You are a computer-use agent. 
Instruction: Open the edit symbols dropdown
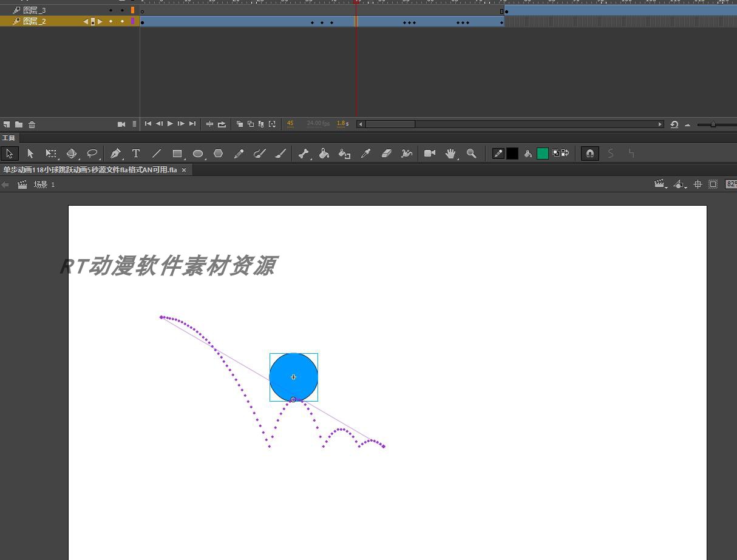pyautogui.click(x=680, y=184)
